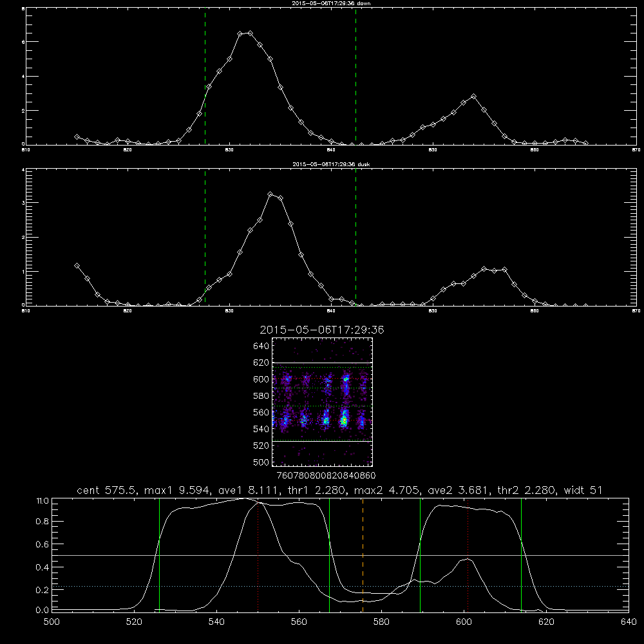644x644 pixels.
Task: Click the orange dashed center line in bottom plot
Action: pyautogui.click(x=363, y=554)
